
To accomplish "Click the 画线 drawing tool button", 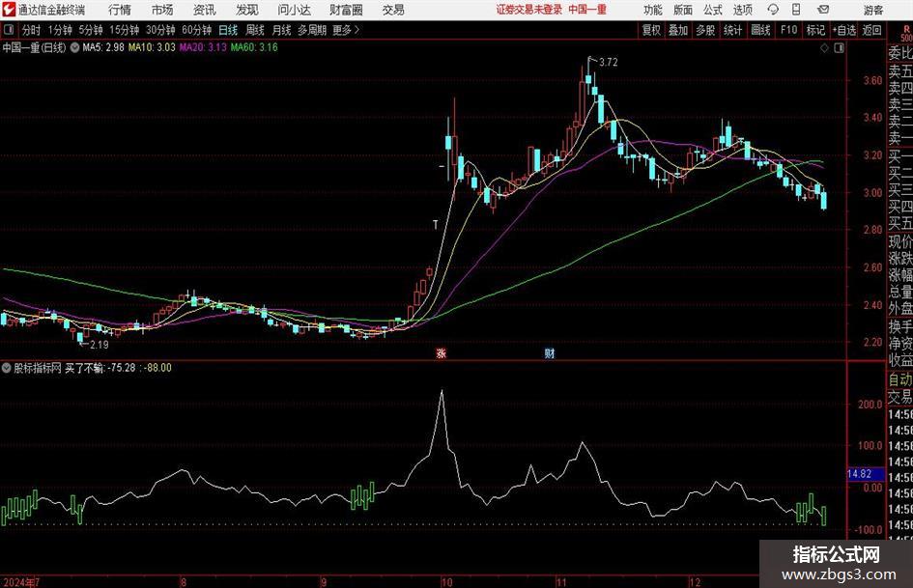I will [x=761, y=30].
